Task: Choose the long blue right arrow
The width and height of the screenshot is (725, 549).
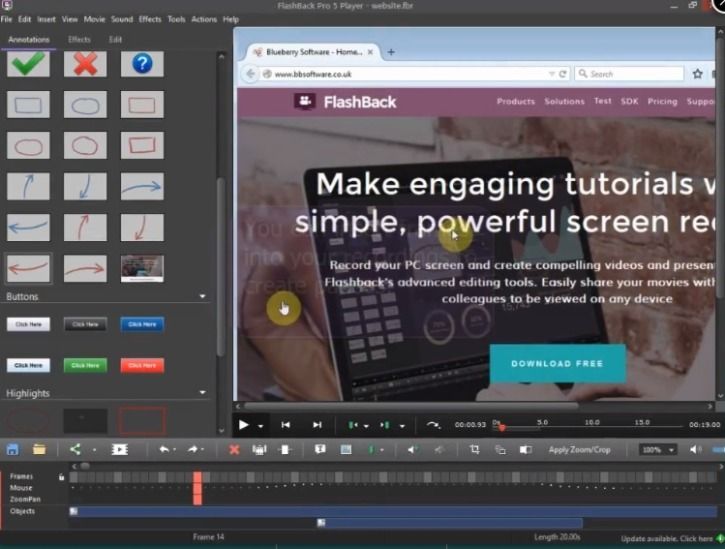Action: tap(142, 186)
